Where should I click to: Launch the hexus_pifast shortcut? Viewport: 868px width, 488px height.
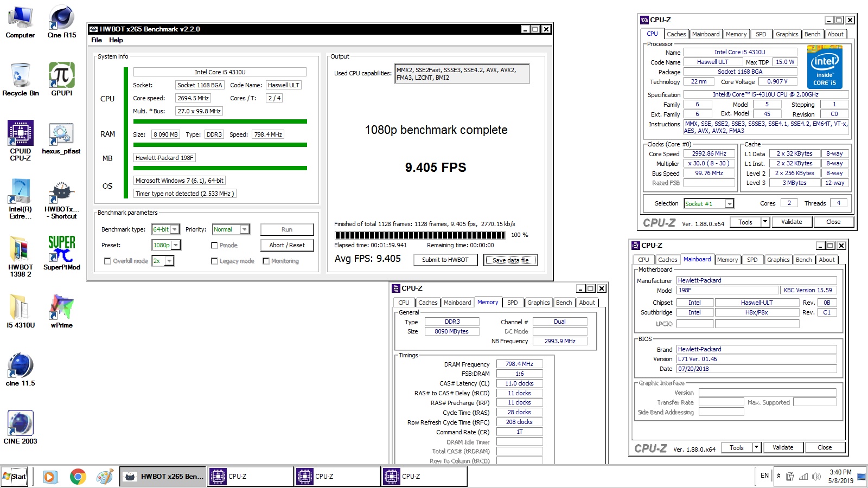(x=61, y=139)
